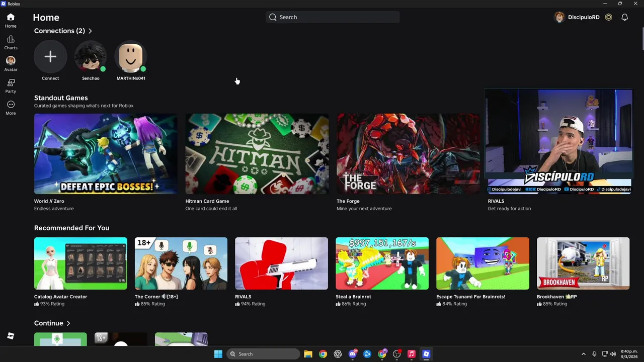Open the network tray icon
The width and height of the screenshot is (644, 362).
[x=605, y=354]
